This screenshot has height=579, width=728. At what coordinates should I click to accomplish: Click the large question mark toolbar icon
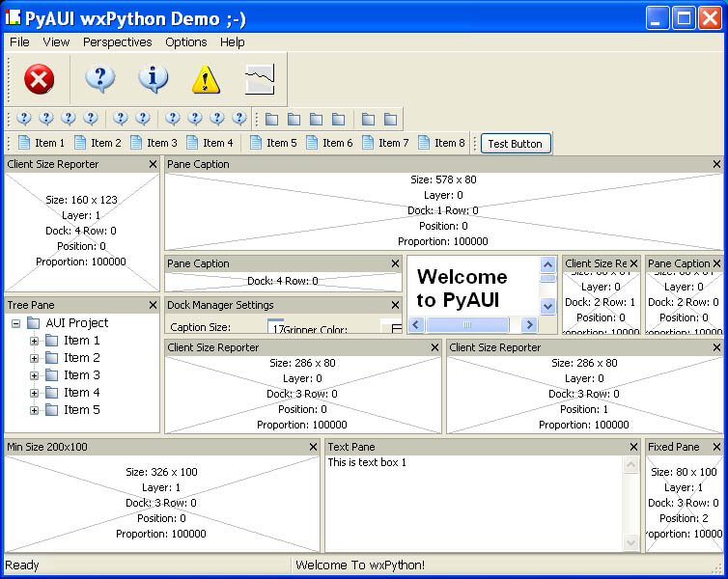click(99, 79)
